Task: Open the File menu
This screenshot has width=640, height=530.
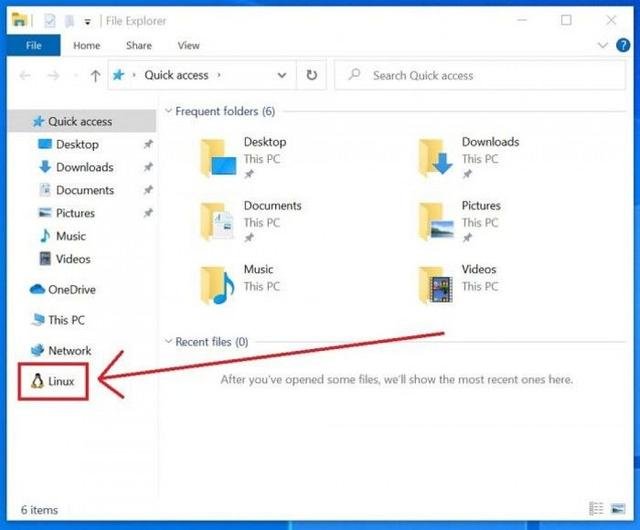Action: pos(33,45)
